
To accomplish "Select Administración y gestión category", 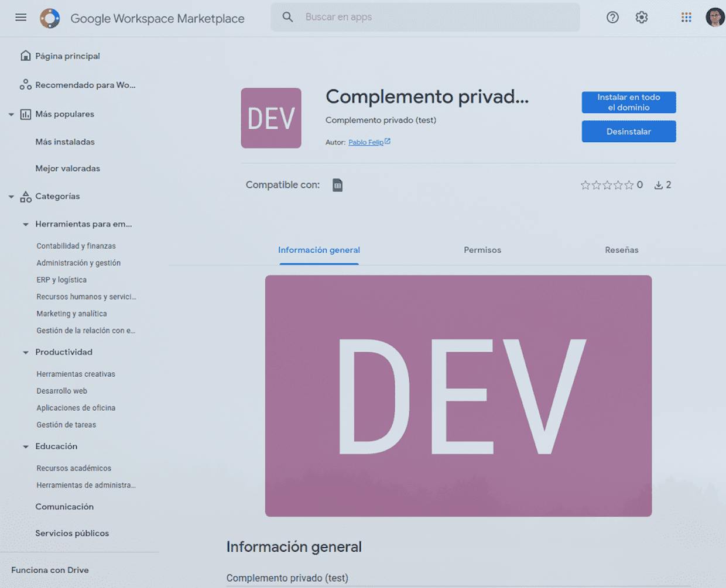I will tap(78, 263).
